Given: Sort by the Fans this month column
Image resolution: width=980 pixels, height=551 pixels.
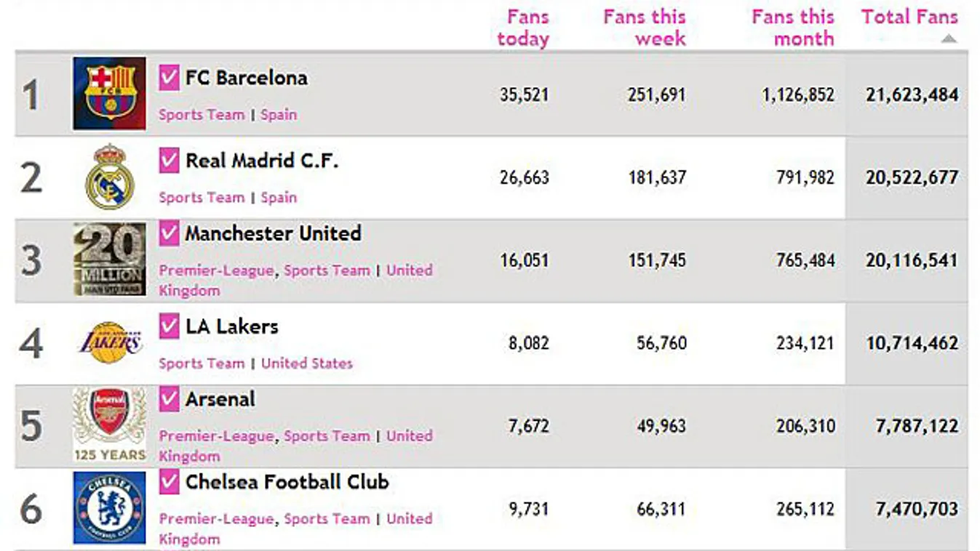Looking at the screenshot, I should point(793,28).
